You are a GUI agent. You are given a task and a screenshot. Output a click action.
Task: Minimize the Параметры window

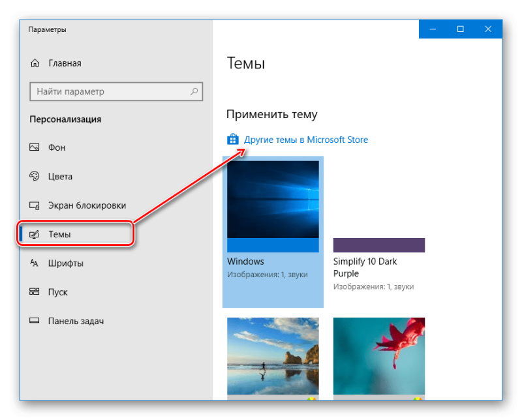click(x=433, y=29)
